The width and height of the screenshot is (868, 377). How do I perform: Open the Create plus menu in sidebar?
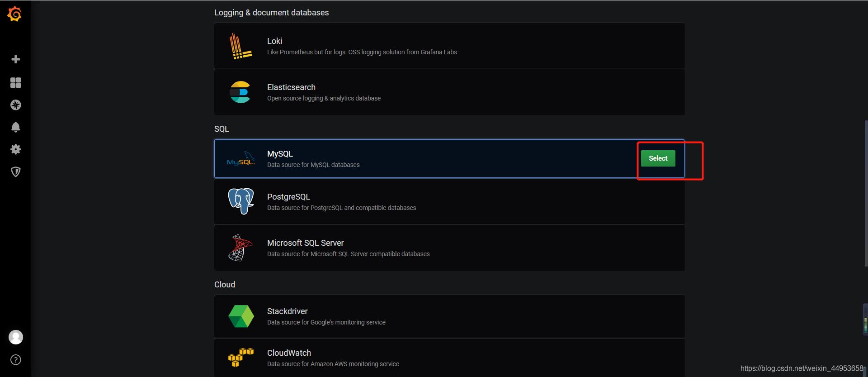[x=15, y=59]
